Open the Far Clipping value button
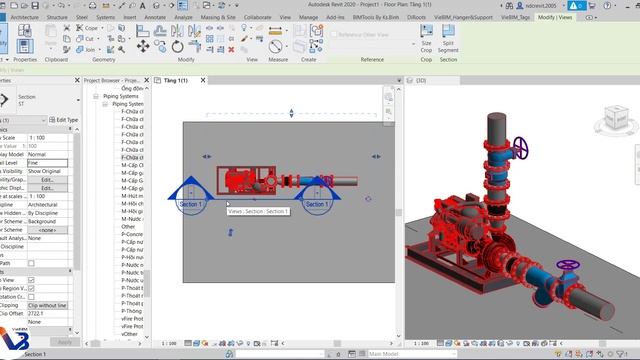Viewport: 640px width, 360px height. tap(47, 305)
